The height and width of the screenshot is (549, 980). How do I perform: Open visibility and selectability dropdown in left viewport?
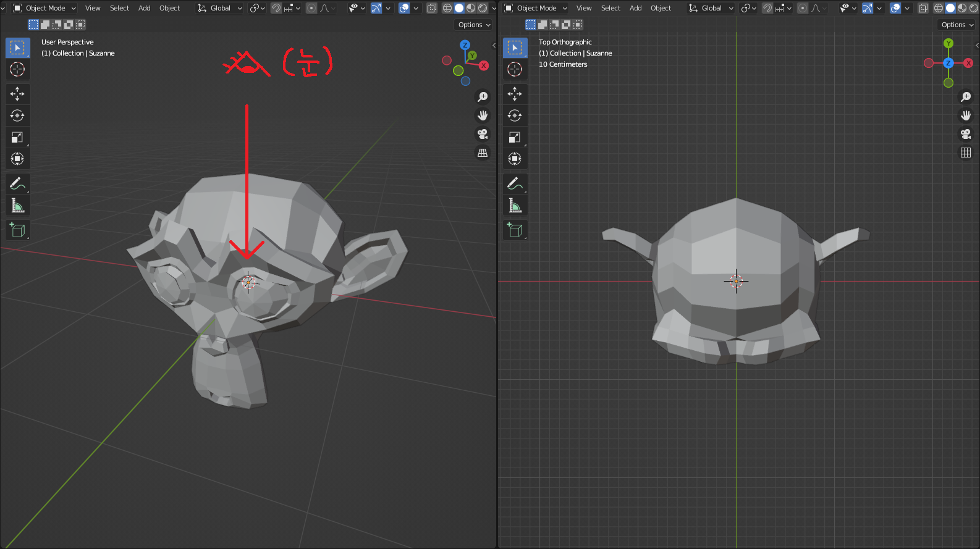357,8
